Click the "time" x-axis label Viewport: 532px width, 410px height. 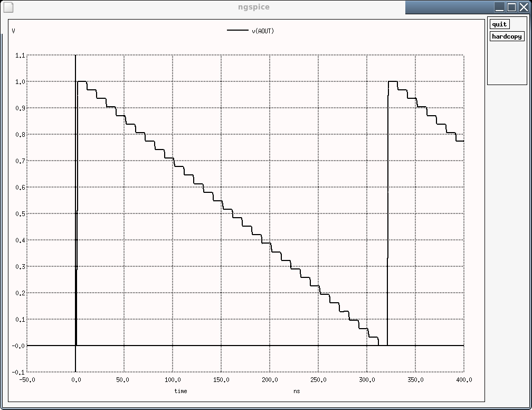pos(180,391)
